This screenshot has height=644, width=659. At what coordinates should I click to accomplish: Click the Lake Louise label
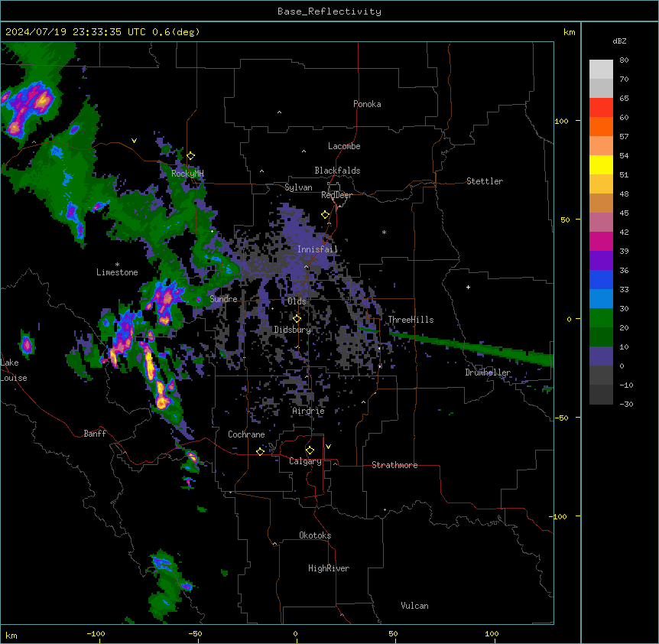tap(14, 370)
